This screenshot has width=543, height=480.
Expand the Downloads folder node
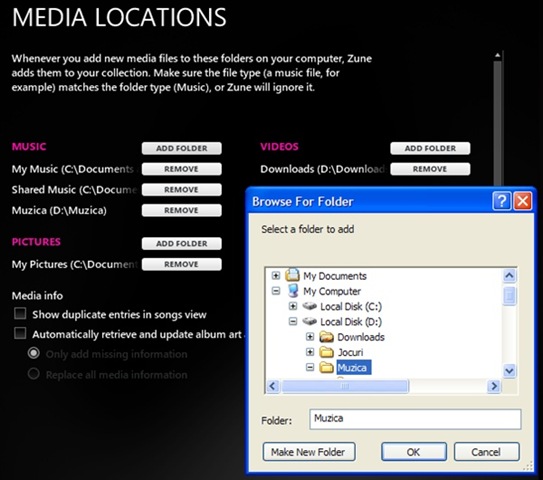pos(310,337)
